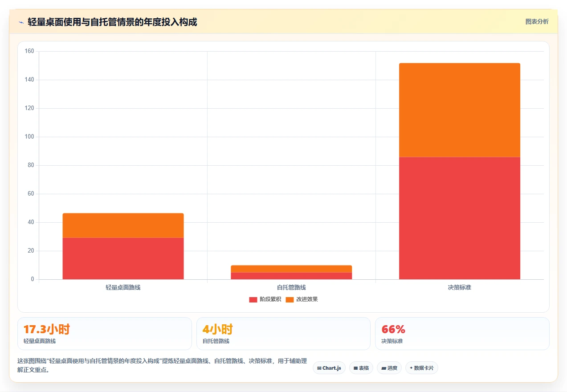This screenshot has width=567, height=392.
Task: Click the orange bar segment for 轻量桌面路线
Action: (123, 225)
